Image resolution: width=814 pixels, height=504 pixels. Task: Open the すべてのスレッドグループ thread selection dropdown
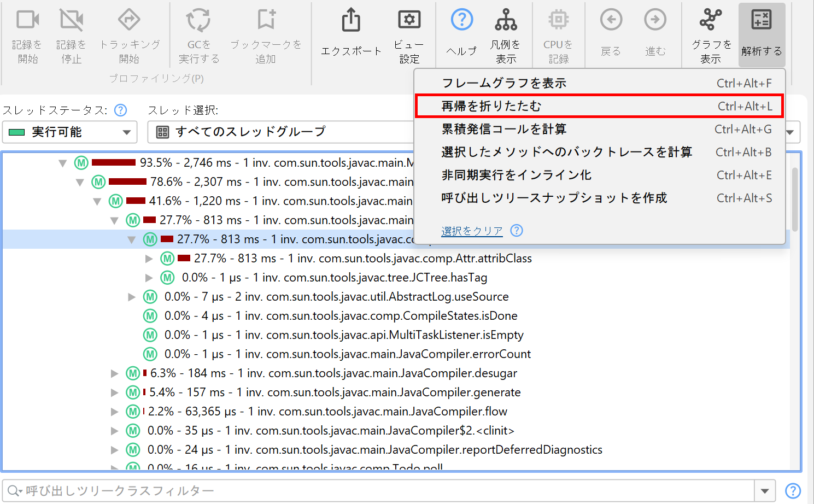282,132
